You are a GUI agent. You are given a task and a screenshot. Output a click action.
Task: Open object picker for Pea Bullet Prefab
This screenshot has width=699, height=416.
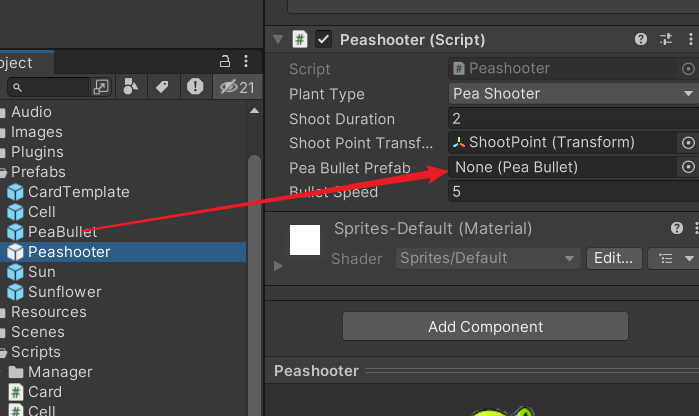click(687, 167)
